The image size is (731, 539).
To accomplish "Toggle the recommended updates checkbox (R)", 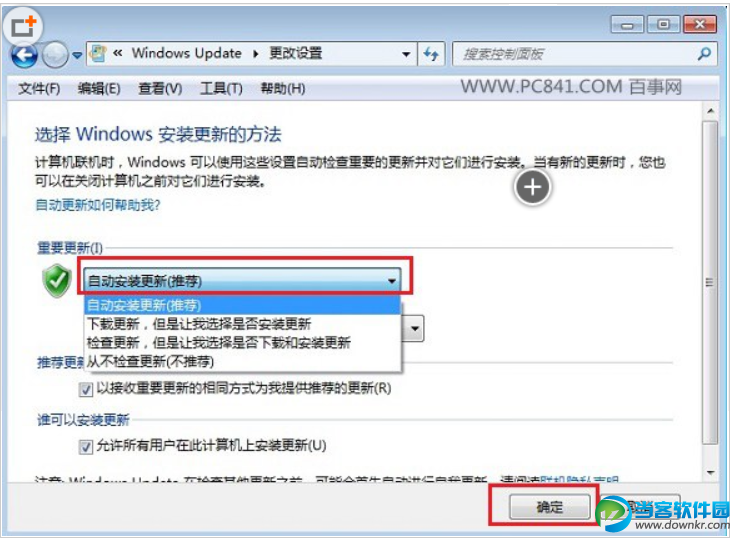I will 86,389.
